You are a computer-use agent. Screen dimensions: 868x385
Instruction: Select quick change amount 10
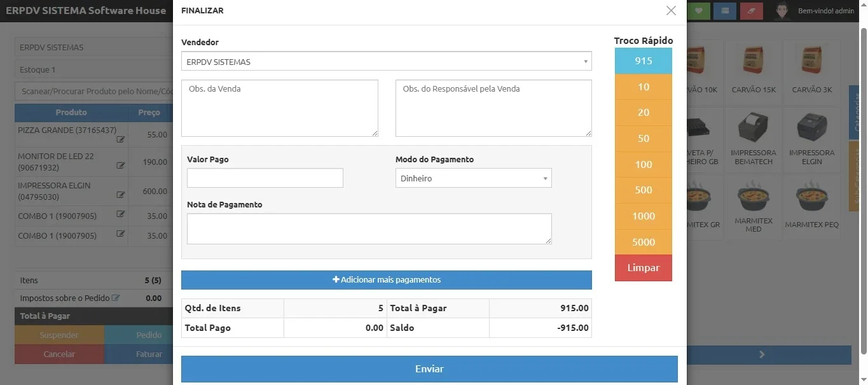[644, 87]
